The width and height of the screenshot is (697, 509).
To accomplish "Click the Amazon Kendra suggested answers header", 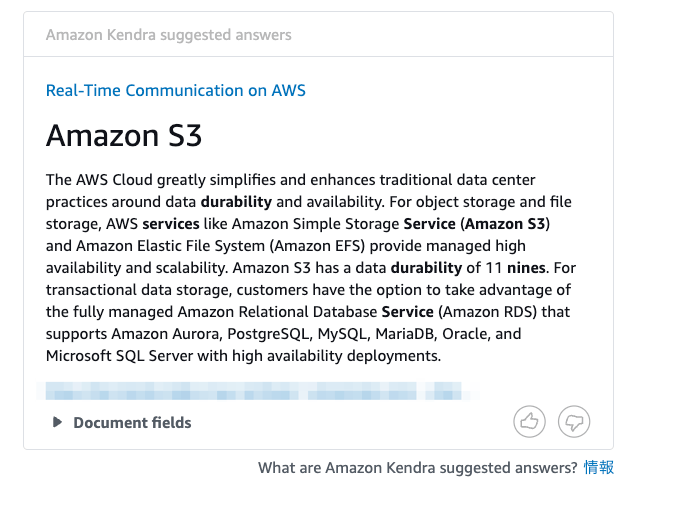I will click(x=168, y=35).
